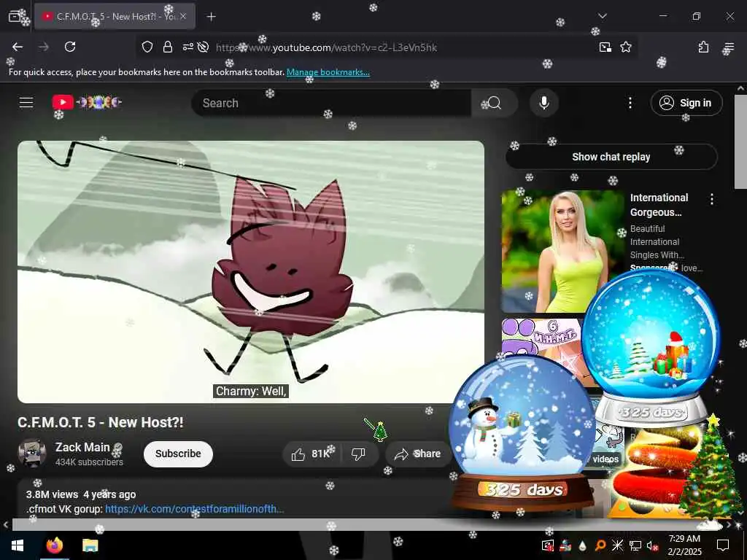This screenshot has width=747, height=560.
Task: Click the snowflake tray icon
Action: [x=617, y=545]
